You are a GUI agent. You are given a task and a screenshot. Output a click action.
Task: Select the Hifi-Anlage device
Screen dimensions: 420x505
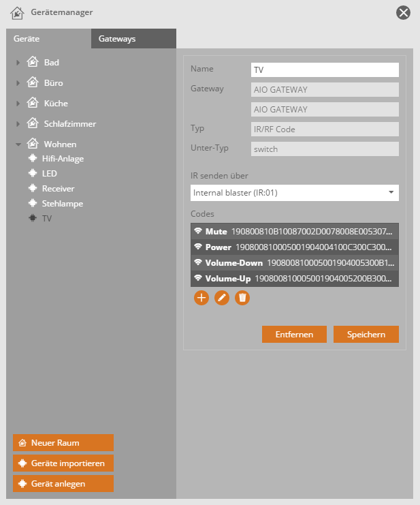click(63, 159)
